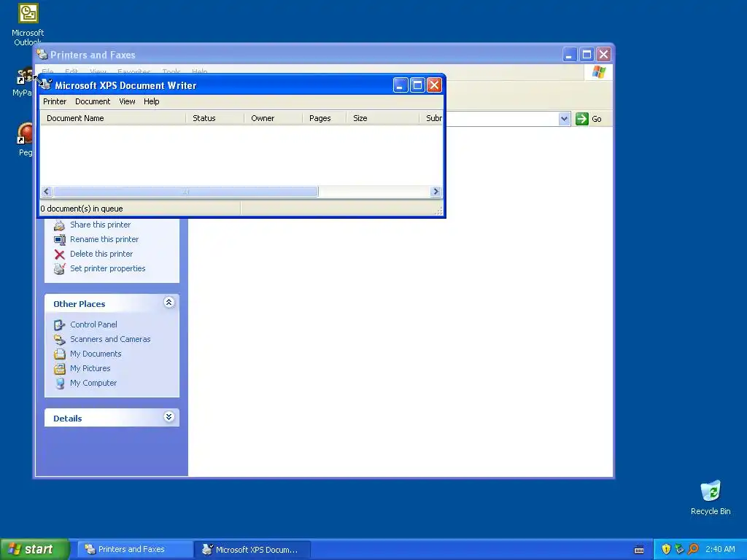The image size is (747, 560).
Task: Click Rename this printer link
Action: [x=104, y=239]
